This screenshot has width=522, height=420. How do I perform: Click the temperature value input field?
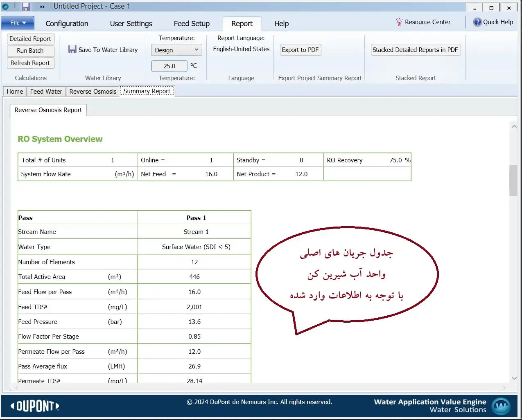(169, 66)
